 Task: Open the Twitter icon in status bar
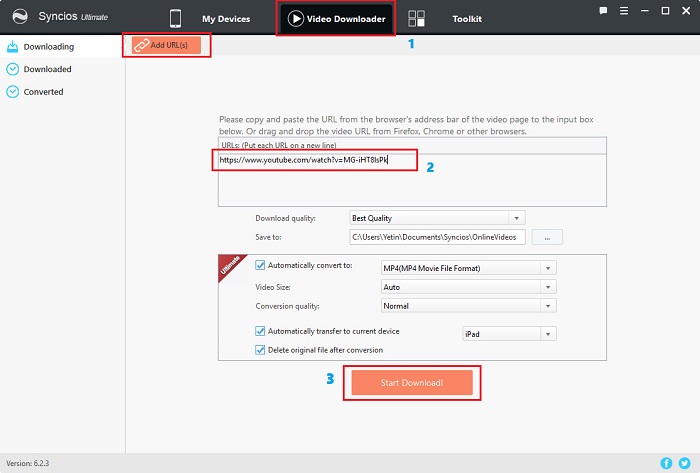[x=684, y=463]
